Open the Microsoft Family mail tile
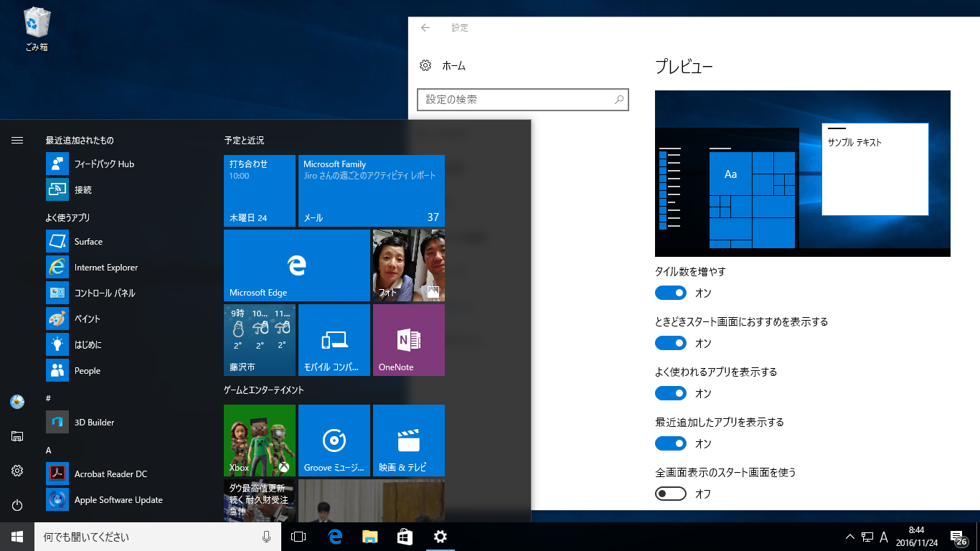This screenshot has width=980, height=551. tap(372, 191)
